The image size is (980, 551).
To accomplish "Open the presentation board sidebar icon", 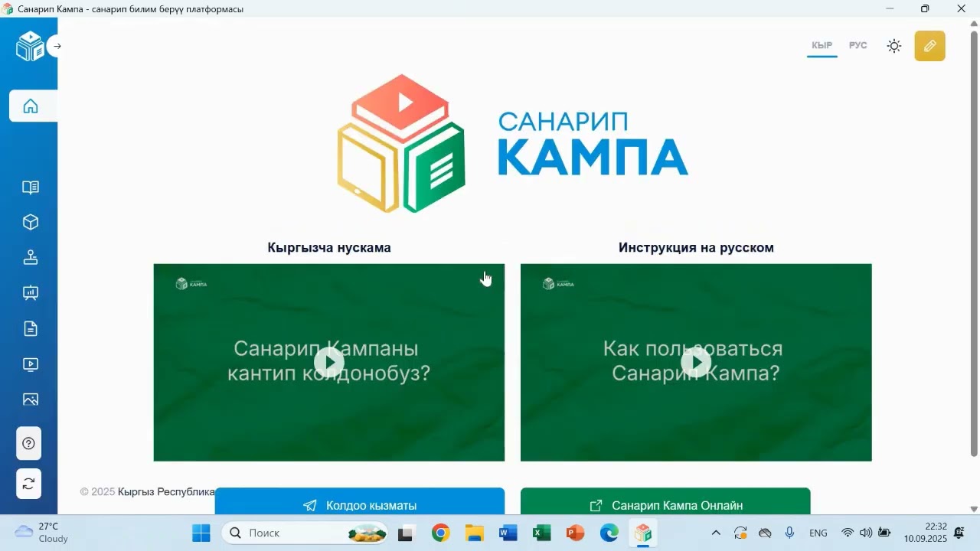I will coord(31,293).
